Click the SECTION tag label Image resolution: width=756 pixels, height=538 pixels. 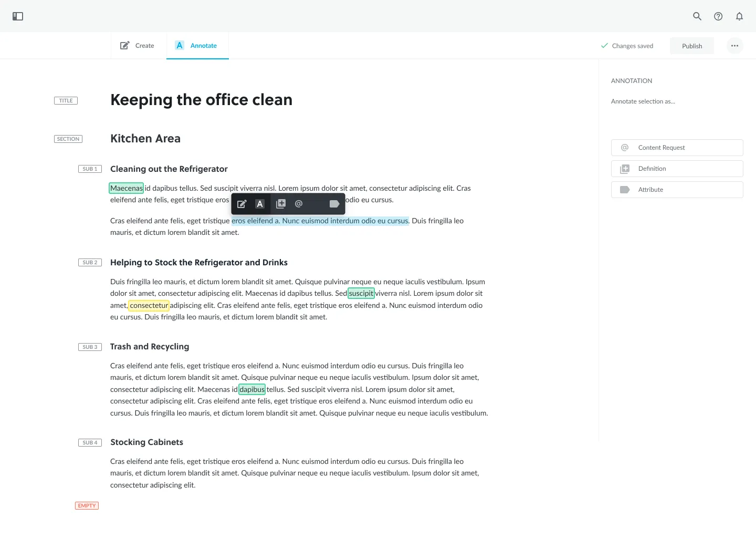pyautogui.click(x=68, y=139)
